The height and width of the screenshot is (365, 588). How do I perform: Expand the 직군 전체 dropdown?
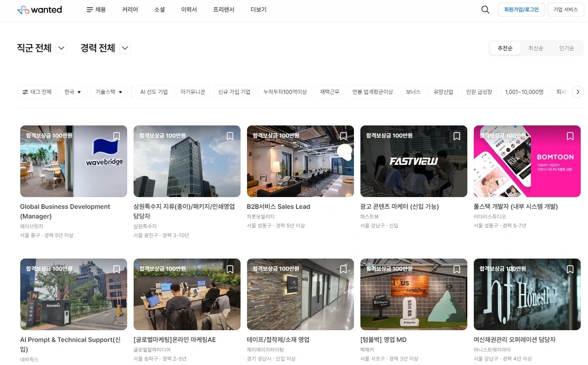[x=61, y=48]
